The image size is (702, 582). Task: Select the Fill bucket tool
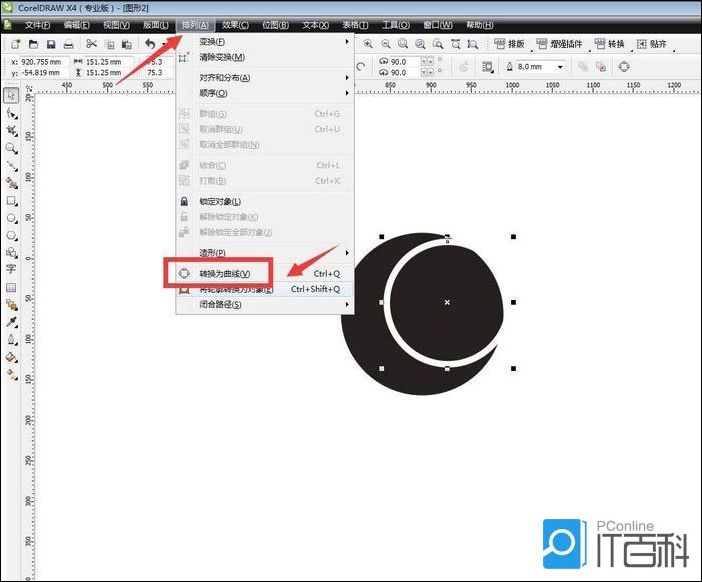click(11, 357)
